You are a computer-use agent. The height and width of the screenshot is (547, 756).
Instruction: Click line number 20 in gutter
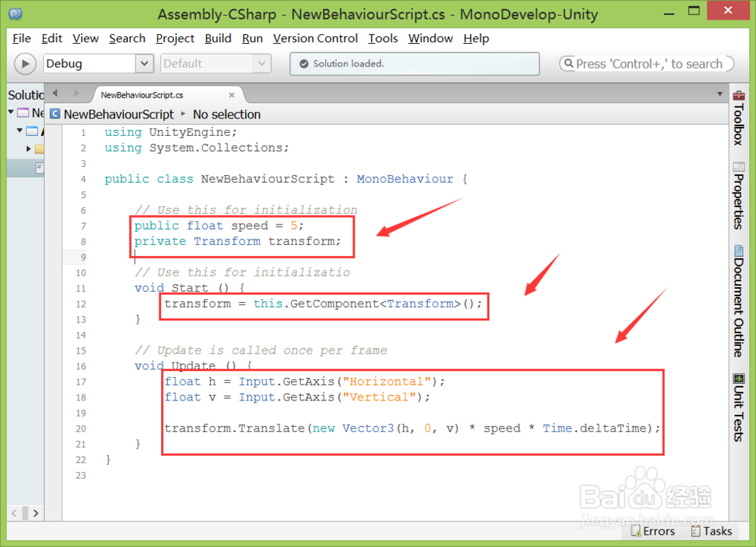click(x=81, y=429)
